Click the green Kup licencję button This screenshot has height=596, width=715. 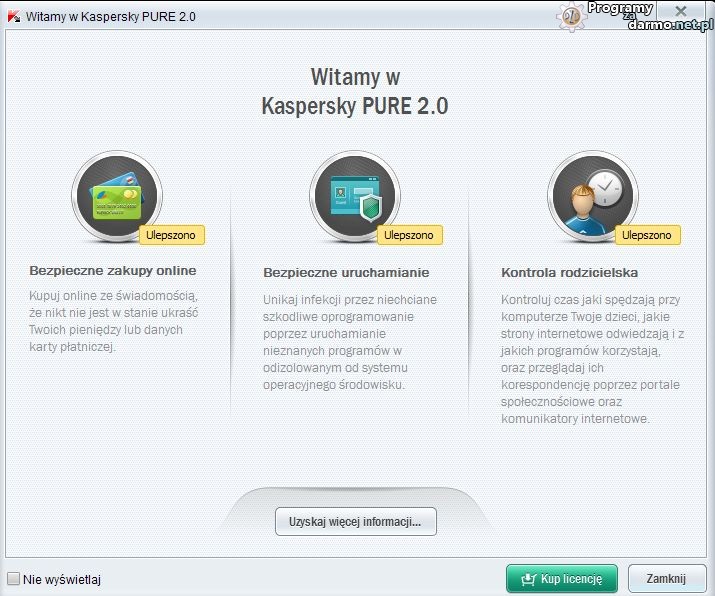coord(562,579)
